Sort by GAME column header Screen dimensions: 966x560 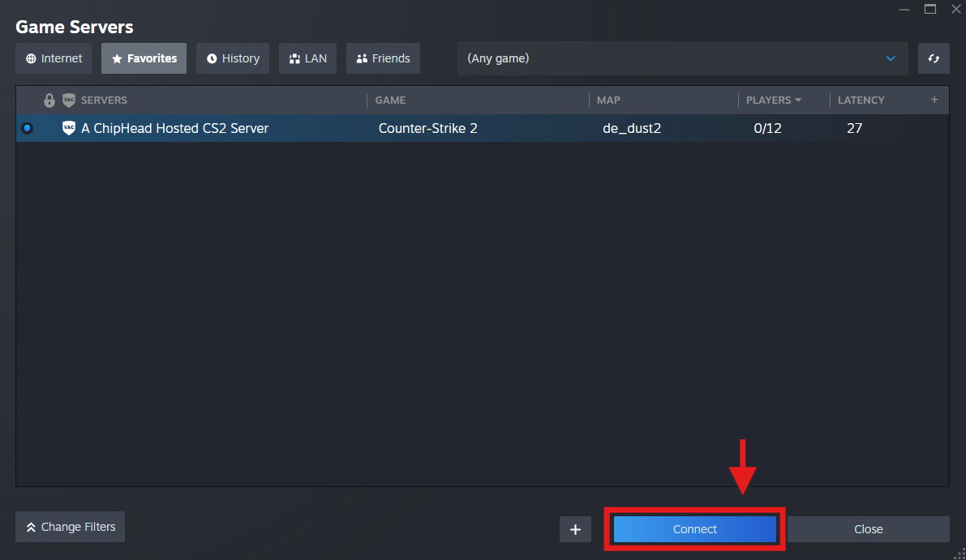pyautogui.click(x=391, y=100)
